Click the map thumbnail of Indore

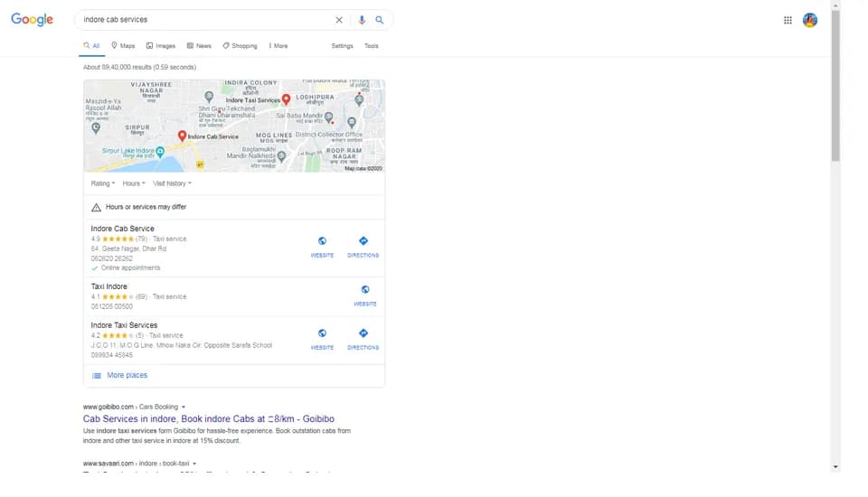coord(234,126)
